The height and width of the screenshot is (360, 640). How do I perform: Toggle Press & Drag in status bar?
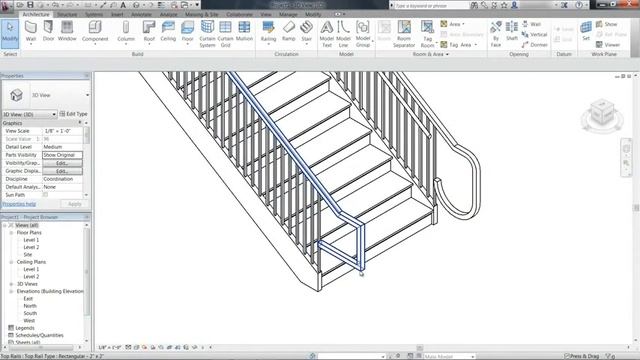(x=583, y=356)
